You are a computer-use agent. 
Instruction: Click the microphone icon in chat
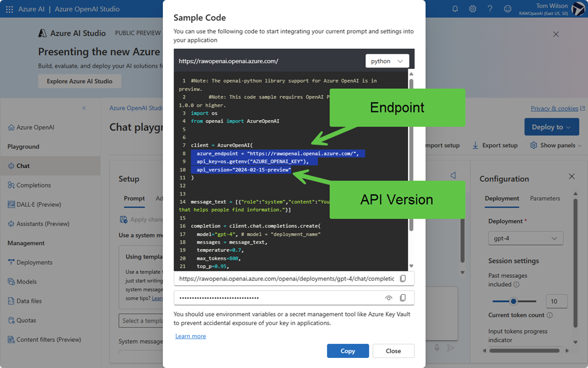click(x=437, y=348)
